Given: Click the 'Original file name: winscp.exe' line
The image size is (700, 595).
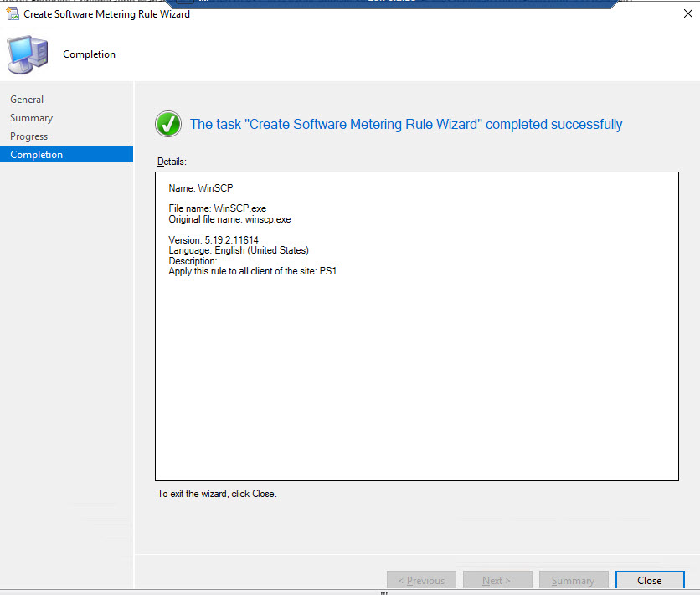Looking at the screenshot, I should (230, 219).
